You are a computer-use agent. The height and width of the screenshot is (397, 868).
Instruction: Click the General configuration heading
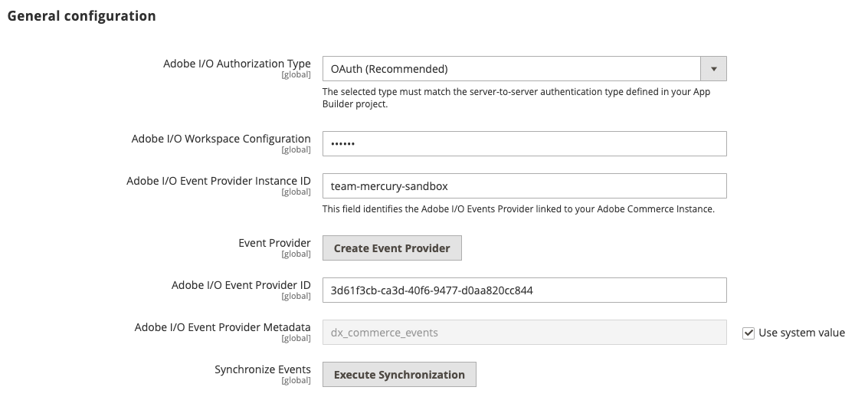[81, 15]
